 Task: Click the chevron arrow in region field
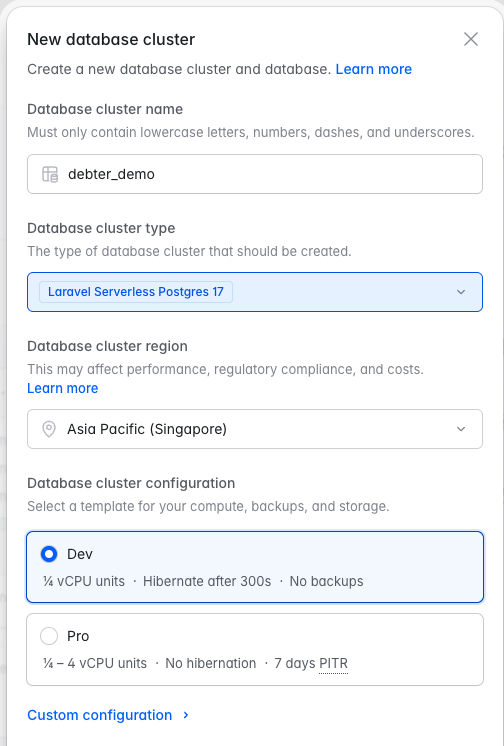pyautogui.click(x=461, y=429)
